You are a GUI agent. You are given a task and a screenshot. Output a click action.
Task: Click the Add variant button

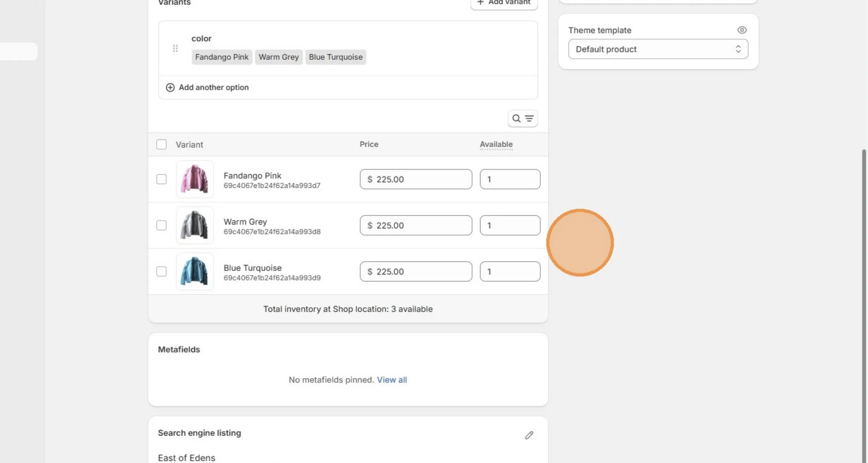tap(504, 3)
